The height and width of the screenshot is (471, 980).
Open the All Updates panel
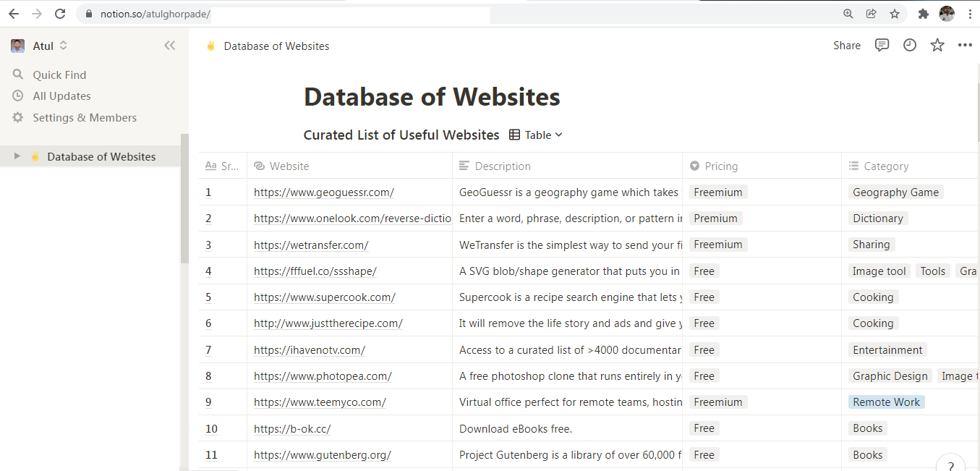tap(61, 96)
